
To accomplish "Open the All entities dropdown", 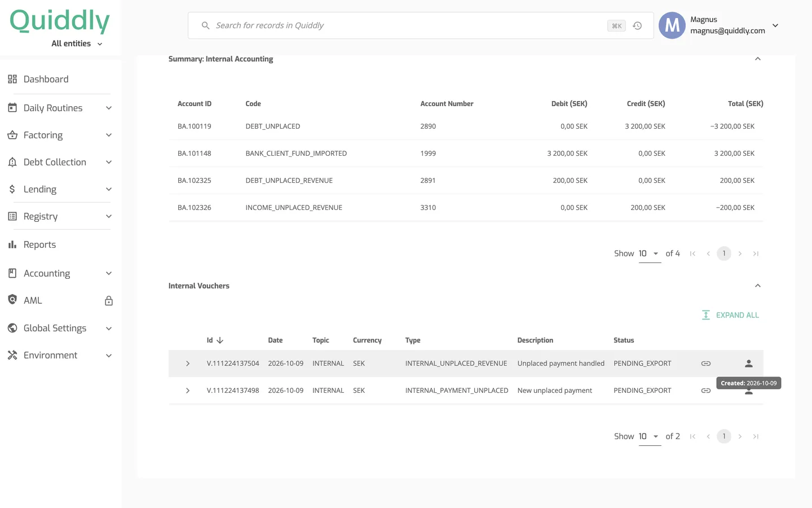I will [77, 43].
